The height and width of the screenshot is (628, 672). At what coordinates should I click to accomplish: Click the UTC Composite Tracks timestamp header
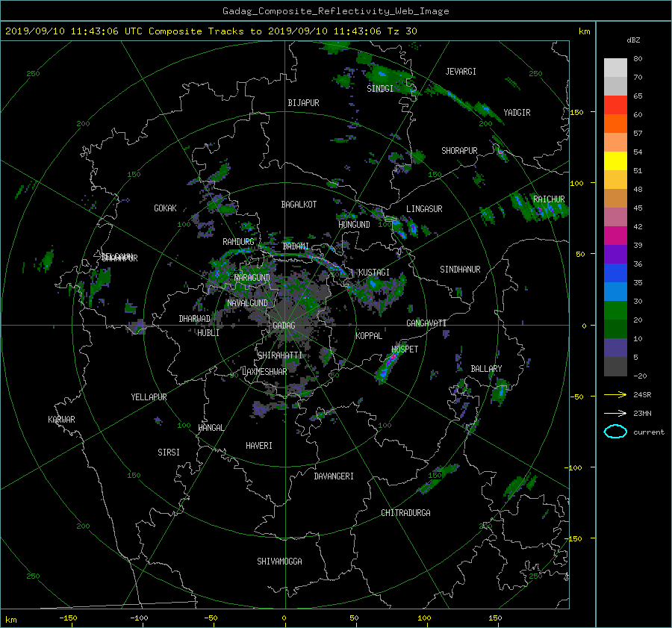pos(211,31)
